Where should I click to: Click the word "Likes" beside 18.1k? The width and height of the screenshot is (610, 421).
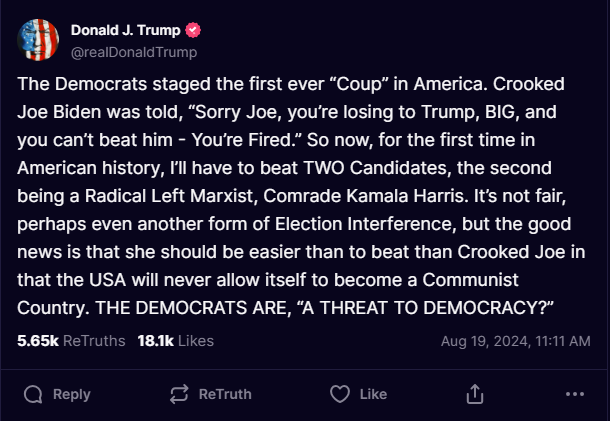point(195,341)
